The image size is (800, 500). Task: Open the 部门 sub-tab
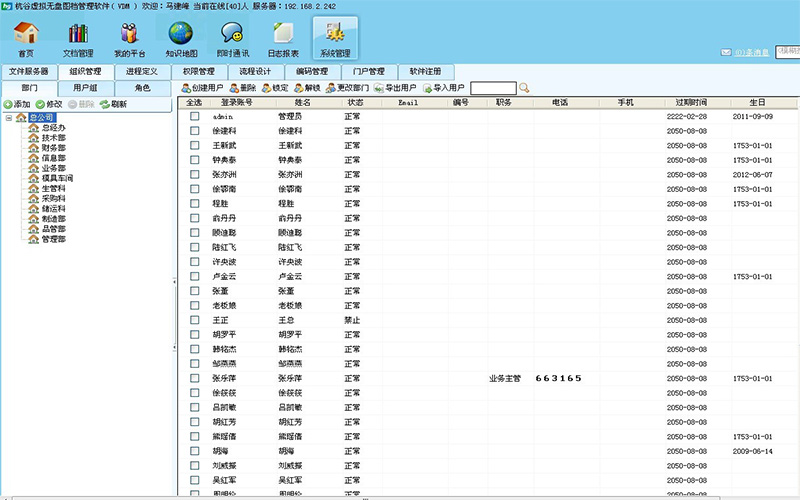pos(29,88)
